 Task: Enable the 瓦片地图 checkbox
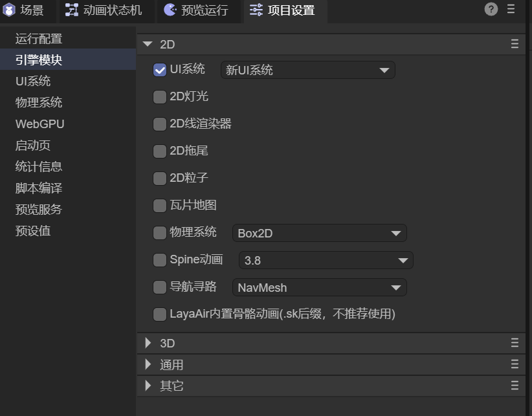click(x=160, y=206)
